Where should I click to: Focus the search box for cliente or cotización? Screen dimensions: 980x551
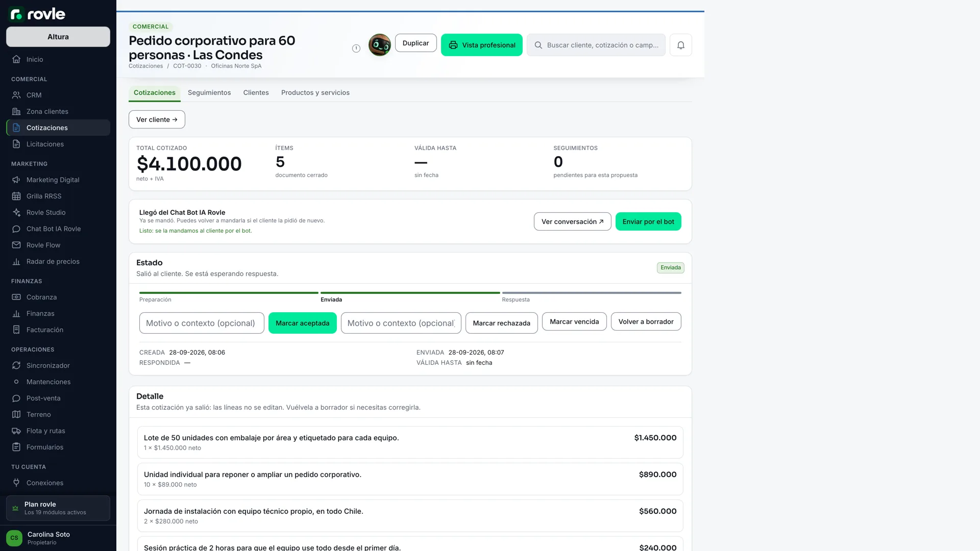tap(596, 45)
